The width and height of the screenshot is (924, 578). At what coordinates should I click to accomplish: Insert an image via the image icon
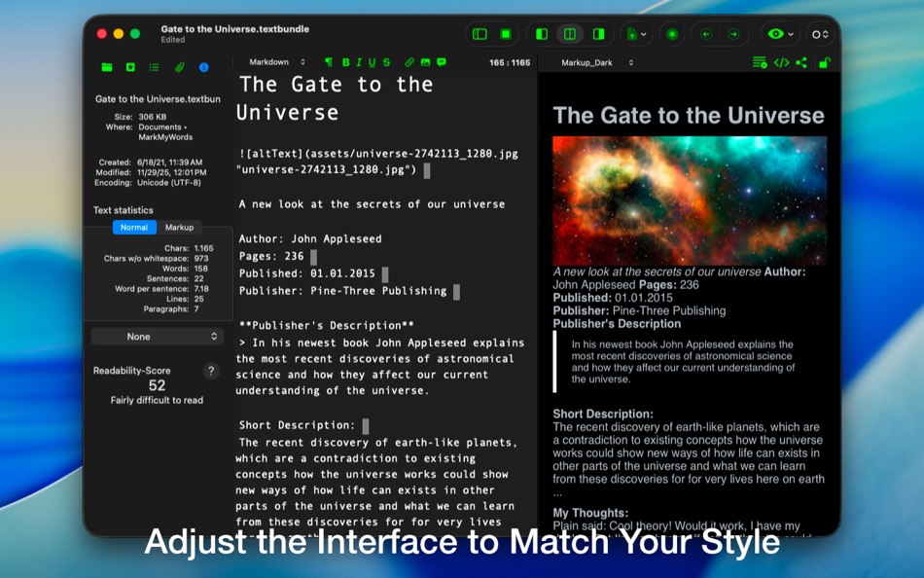425,61
